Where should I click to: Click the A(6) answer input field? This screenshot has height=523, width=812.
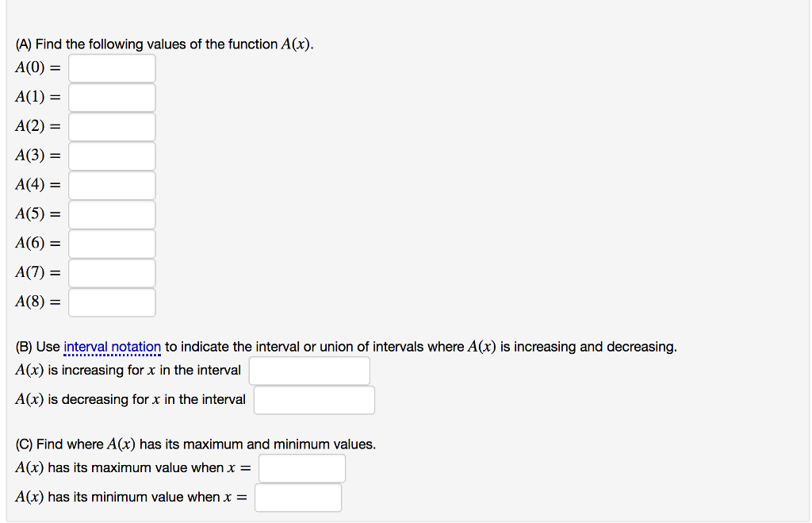click(111, 244)
